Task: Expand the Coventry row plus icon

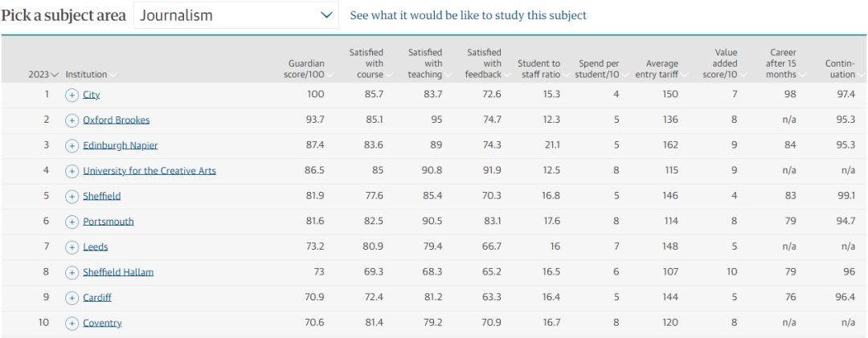Action: [x=72, y=324]
